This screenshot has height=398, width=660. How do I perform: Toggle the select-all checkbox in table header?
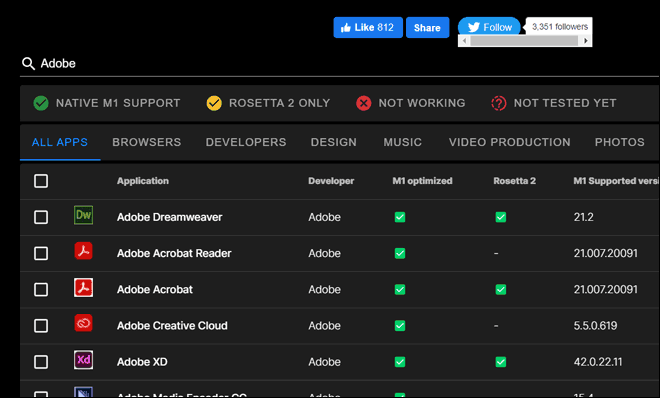pyautogui.click(x=41, y=181)
